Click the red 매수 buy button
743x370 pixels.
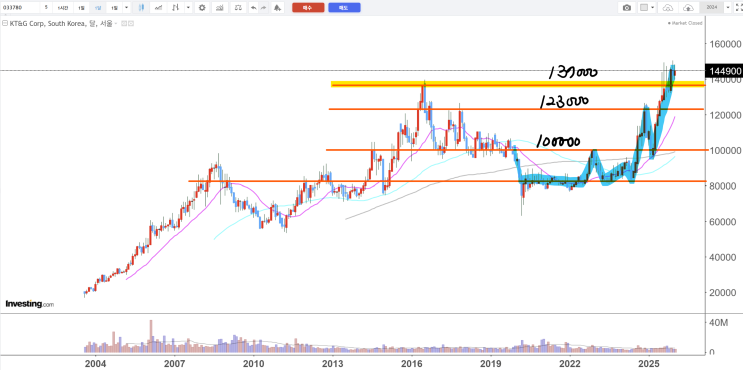(308, 8)
